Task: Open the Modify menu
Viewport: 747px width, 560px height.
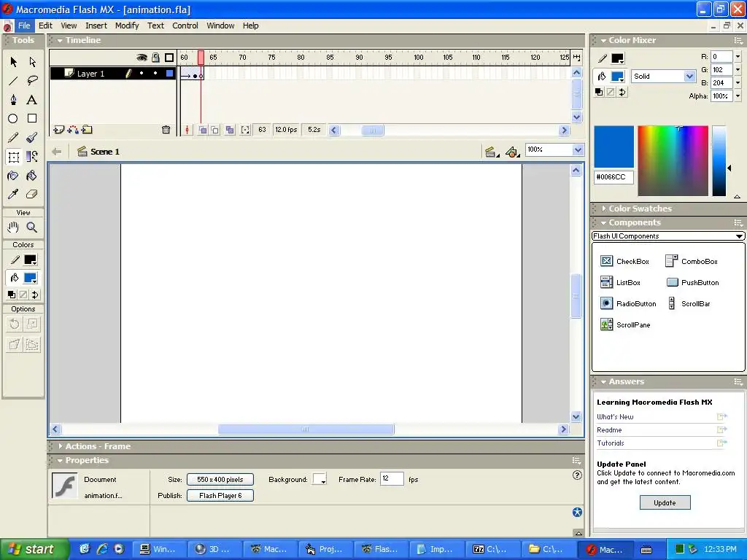Action: coord(127,26)
